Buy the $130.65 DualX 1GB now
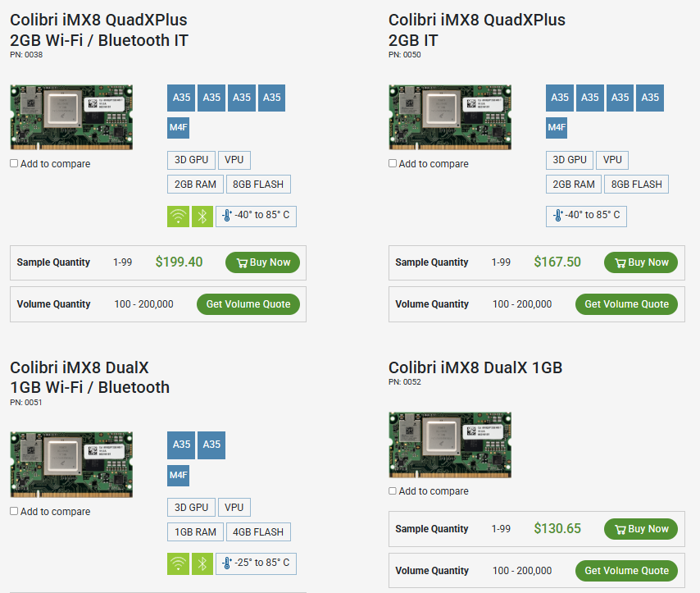Image resolution: width=700 pixels, height=593 pixels. tap(641, 529)
